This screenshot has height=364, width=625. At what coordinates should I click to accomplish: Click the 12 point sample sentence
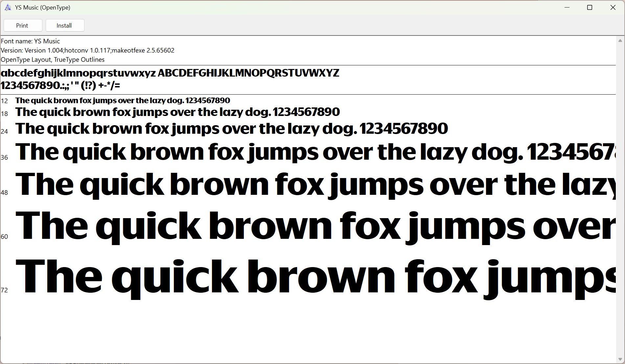click(123, 100)
